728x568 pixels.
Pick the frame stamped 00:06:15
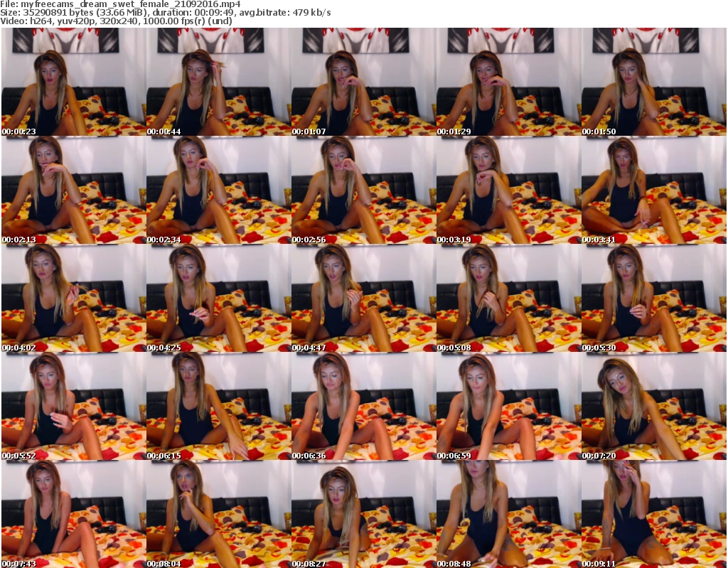(219, 406)
